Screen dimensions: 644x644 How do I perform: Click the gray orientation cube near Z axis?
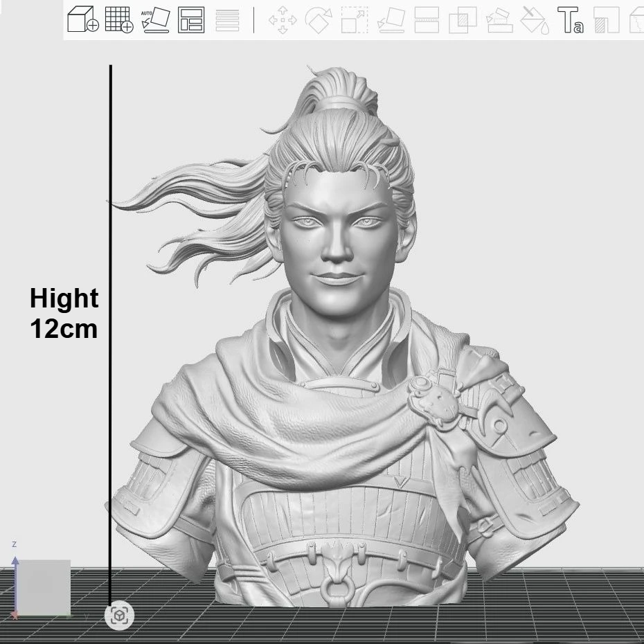click(44, 587)
